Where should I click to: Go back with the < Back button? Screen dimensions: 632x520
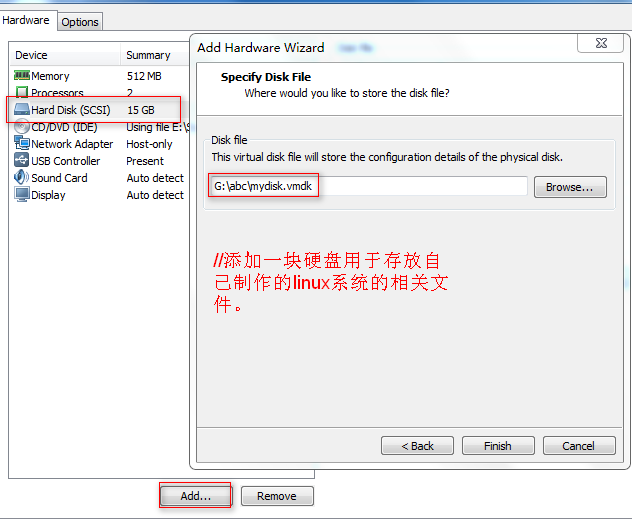tap(417, 446)
